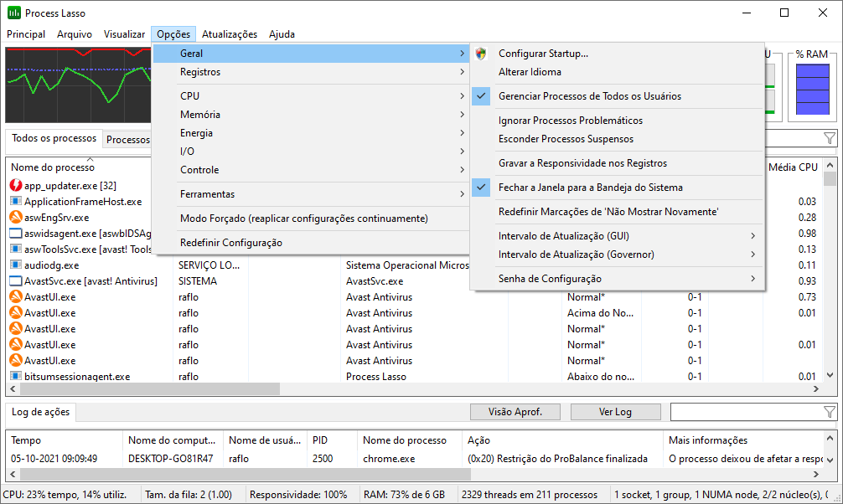Viewport: 843px width, 504px height.
Task: Sort log by Ação column header
Action: (x=562, y=440)
